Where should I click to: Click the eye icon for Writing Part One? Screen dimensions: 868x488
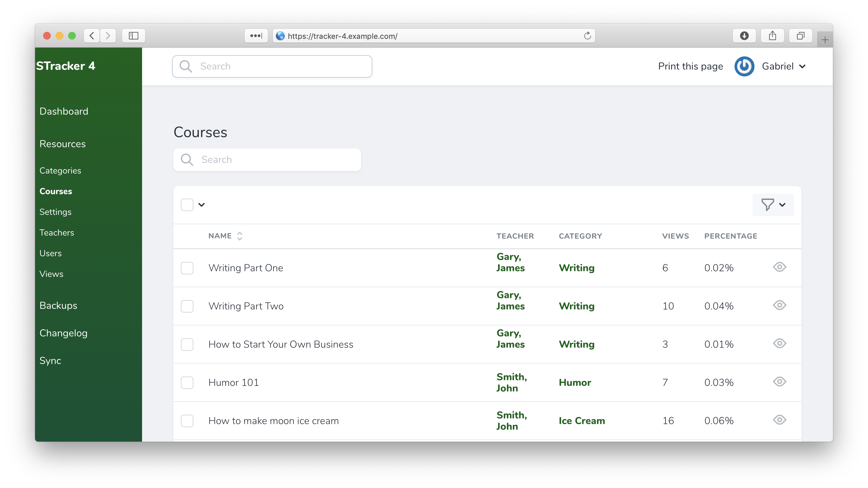(779, 267)
